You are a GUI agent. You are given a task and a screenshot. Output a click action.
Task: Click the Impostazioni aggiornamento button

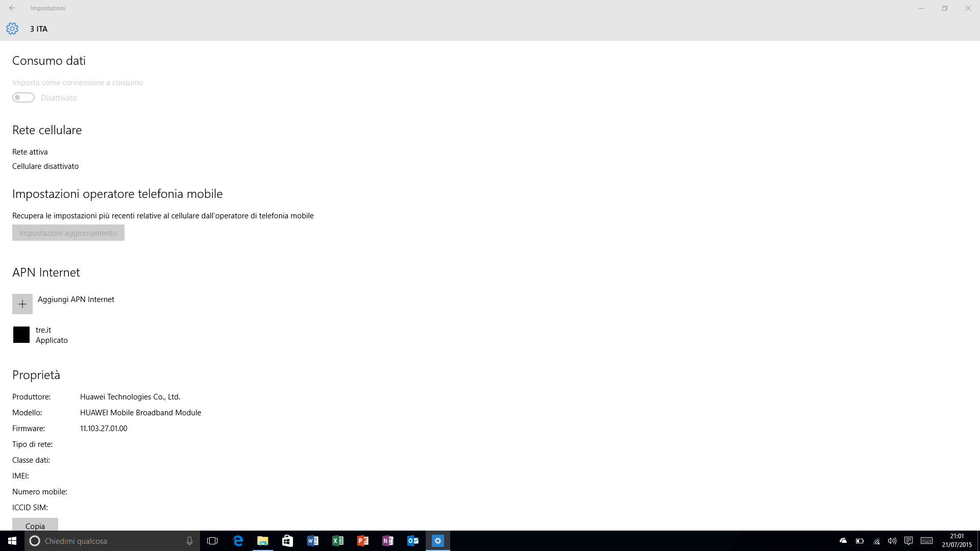pyautogui.click(x=68, y=233)
